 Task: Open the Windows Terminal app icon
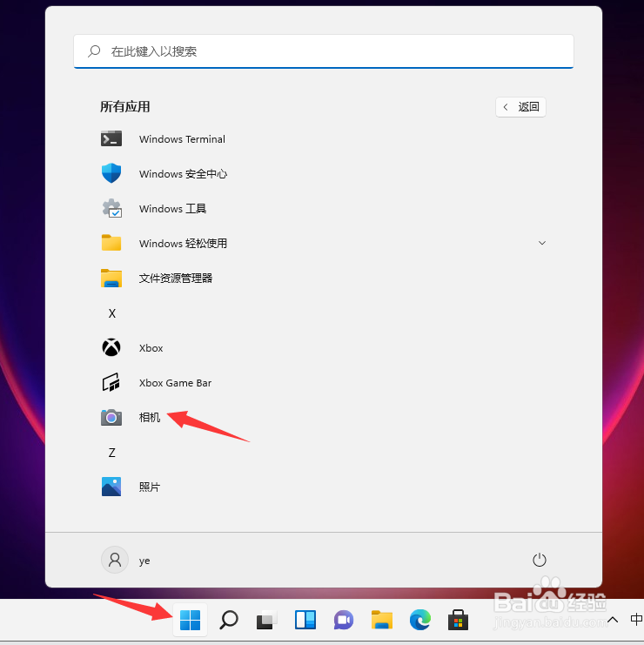[111, 139]
